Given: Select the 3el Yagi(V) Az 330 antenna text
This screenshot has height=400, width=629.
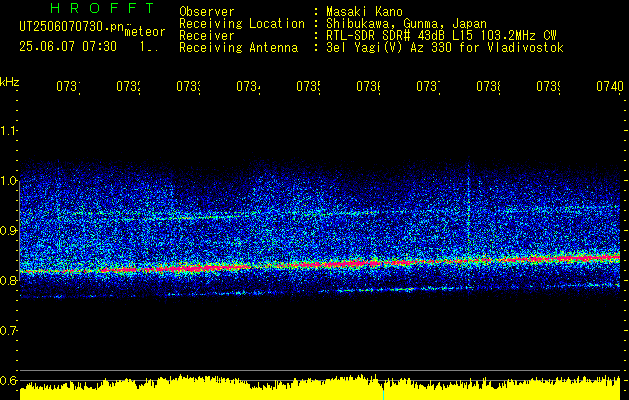Looking at the screenshot, I should [x=445, y=48].
